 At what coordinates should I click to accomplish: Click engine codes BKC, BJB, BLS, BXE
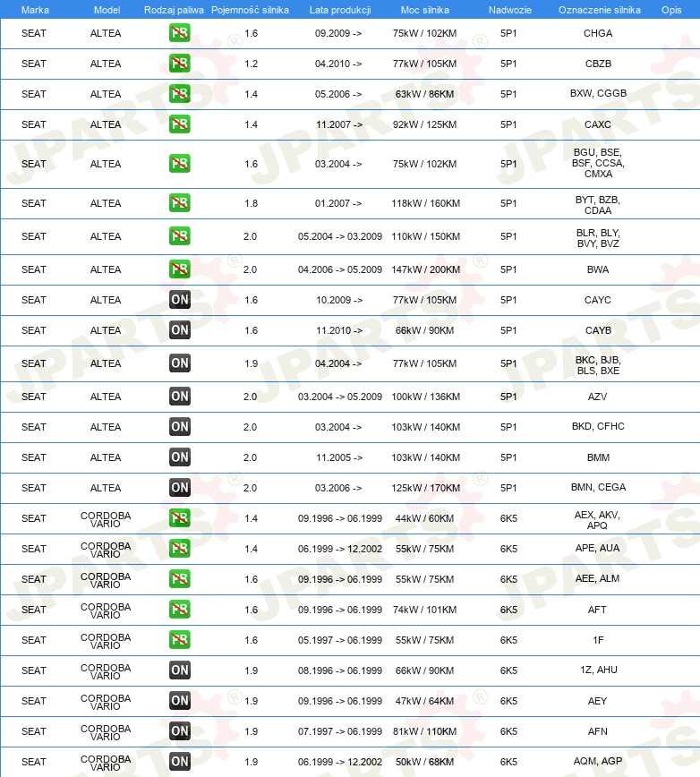tap(598, 365)
